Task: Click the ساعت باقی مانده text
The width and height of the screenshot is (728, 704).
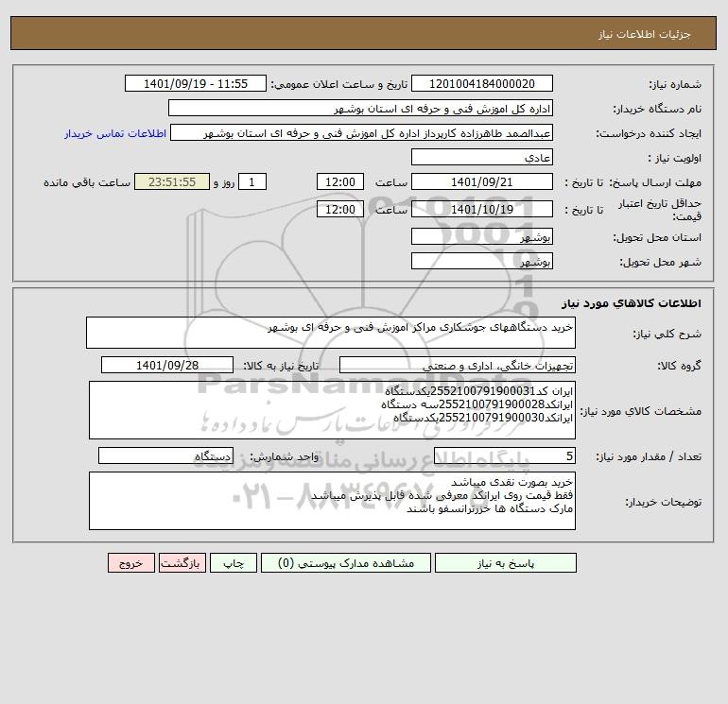Action: (87, 182)
